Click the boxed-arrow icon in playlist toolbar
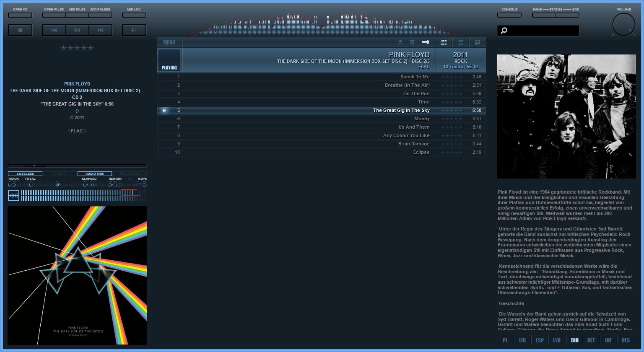644x352 pixels. 412,42
